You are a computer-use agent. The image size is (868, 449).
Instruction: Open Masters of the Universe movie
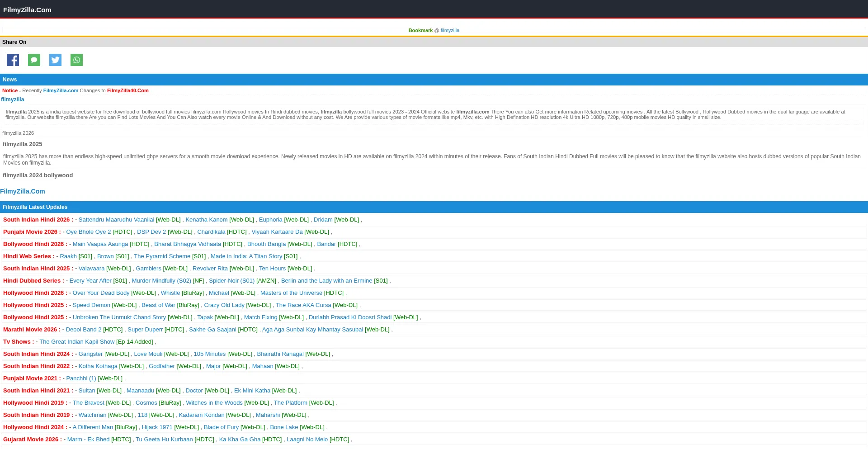point(292,293)
